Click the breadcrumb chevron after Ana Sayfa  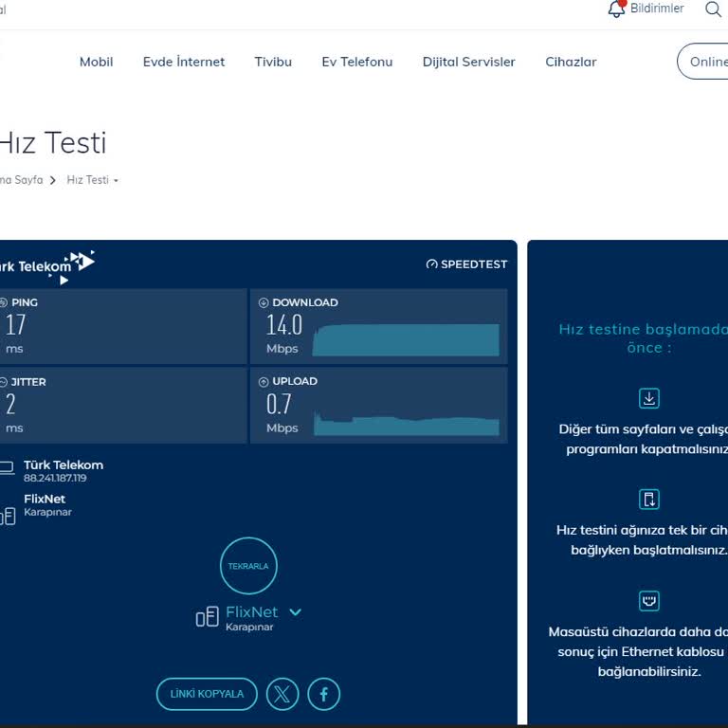tap(53, 180)
